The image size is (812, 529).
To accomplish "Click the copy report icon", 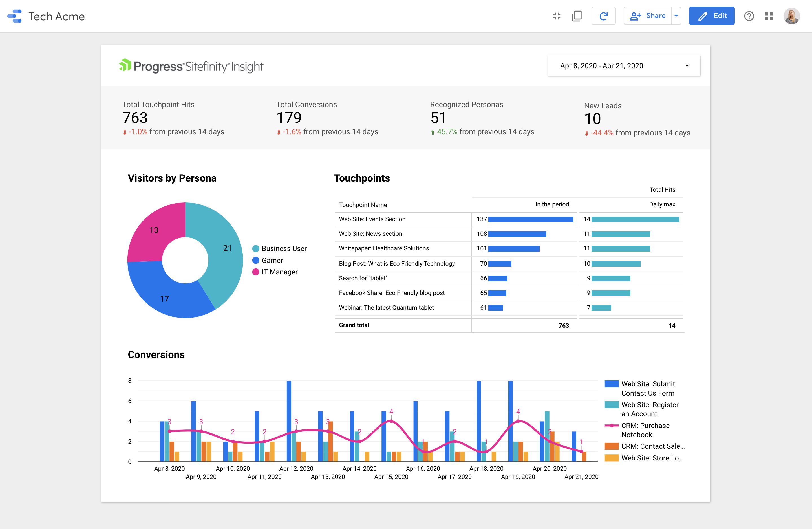I will coord(577,16).
